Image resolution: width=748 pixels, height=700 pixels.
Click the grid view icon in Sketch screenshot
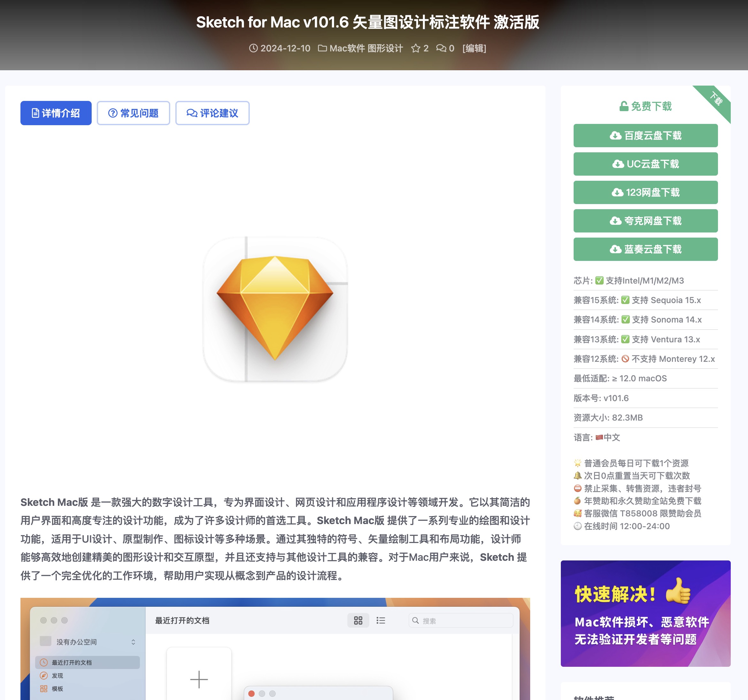click(x=358, y=620)
